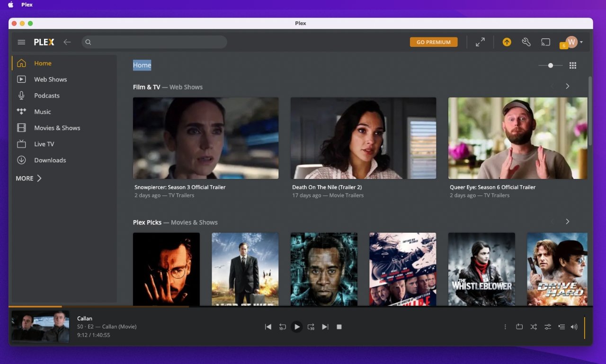
Task: Click in the search field
Action: (x=154, y=42)
